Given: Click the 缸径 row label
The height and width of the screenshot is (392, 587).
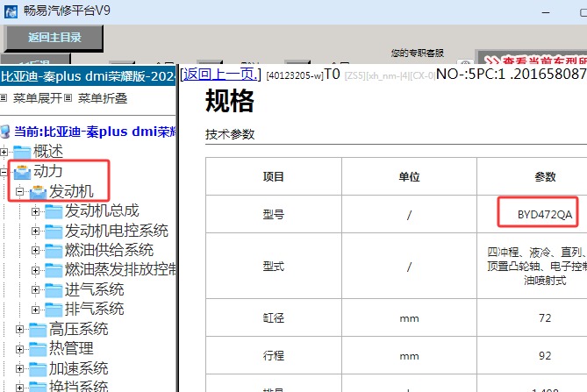Looking at the screenshot, I should [273, 318].
